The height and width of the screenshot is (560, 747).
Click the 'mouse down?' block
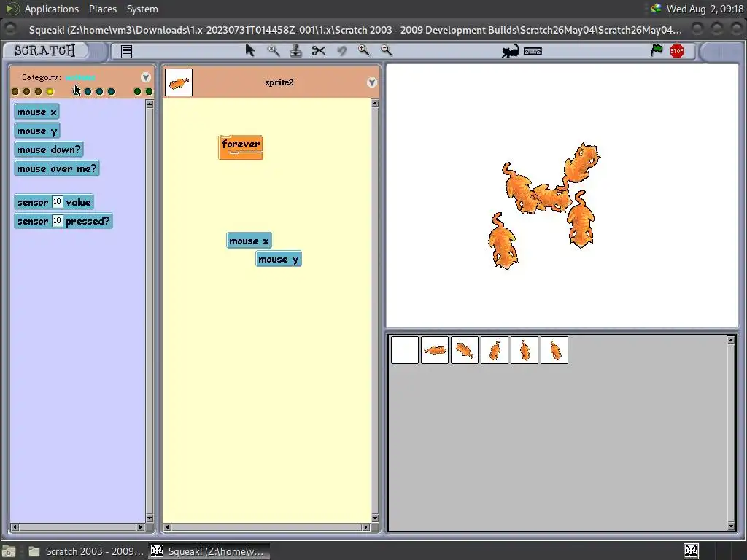point(49,149)
